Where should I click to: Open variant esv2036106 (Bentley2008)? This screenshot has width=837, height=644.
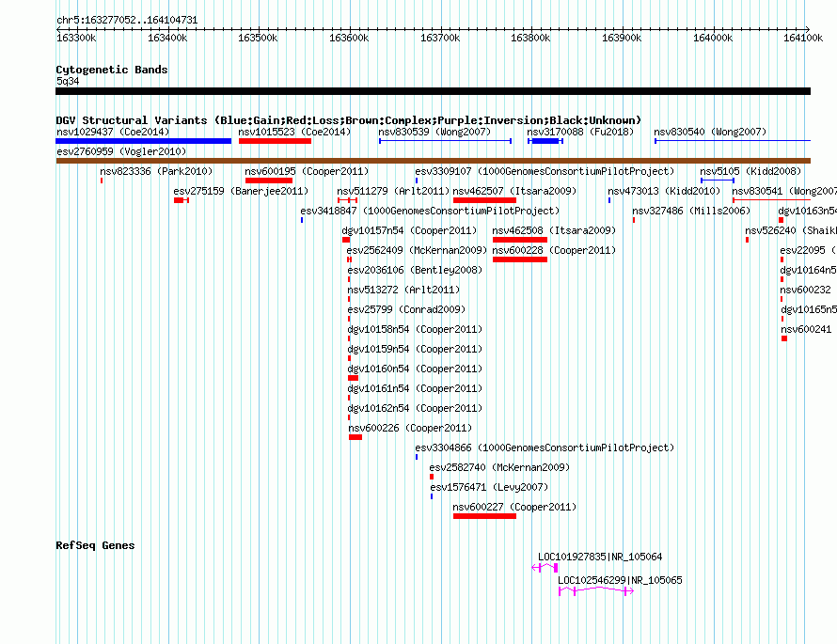coord(415,270)
